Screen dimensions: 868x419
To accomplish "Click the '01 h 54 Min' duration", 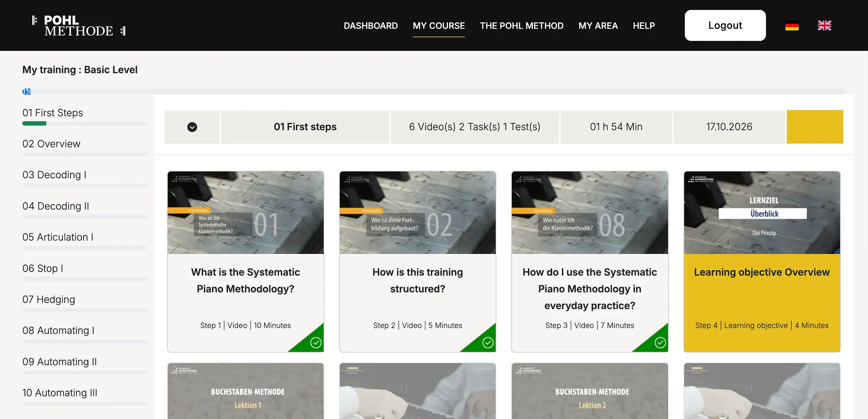I will pyautogui.click(x=616, y=127).
